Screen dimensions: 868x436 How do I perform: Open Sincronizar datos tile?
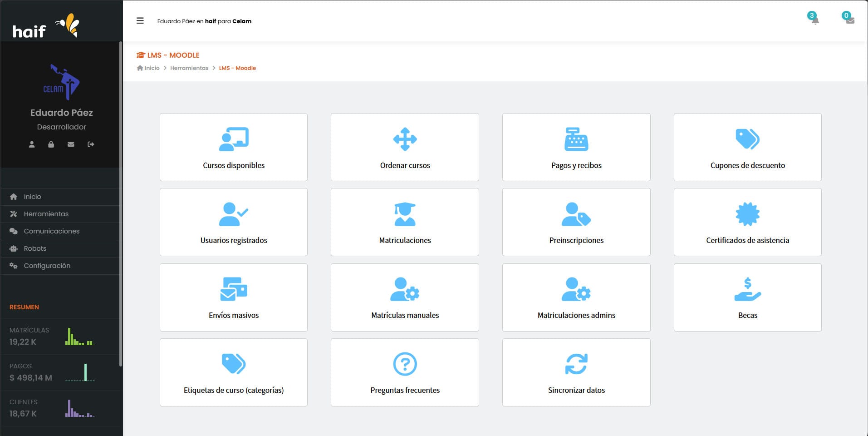pos(576,372)
